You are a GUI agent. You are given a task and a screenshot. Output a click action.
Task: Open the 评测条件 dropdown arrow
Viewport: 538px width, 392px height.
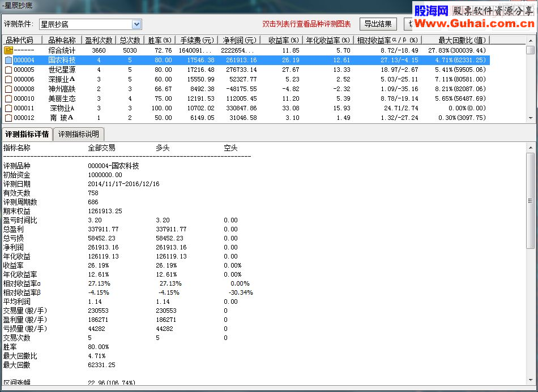(136, 24)
